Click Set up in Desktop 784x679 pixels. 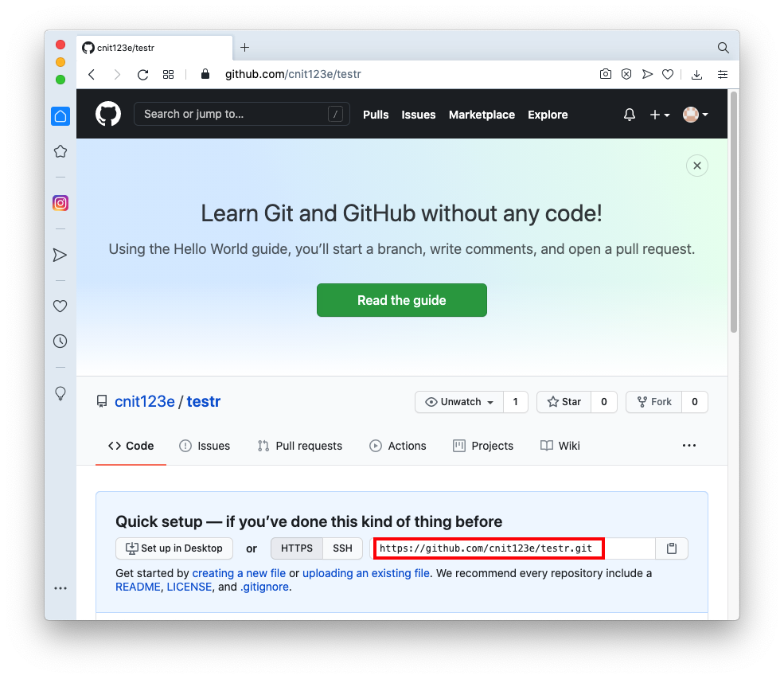(x=174, y=548)
